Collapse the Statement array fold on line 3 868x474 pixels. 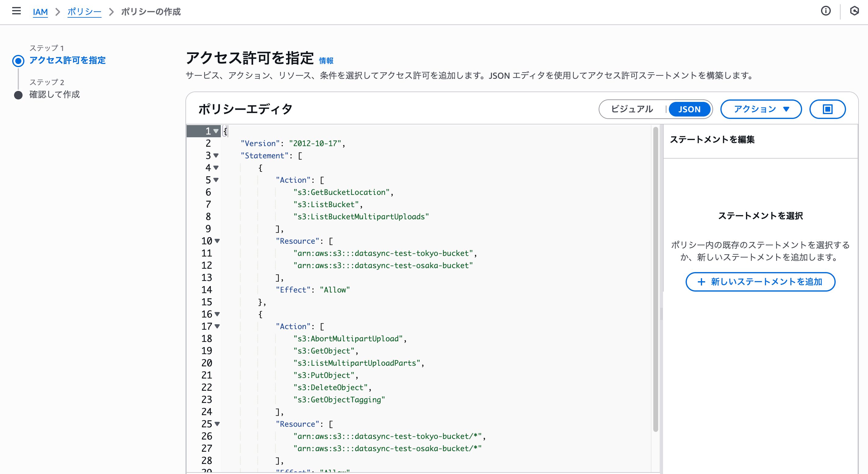click(216, 156)
